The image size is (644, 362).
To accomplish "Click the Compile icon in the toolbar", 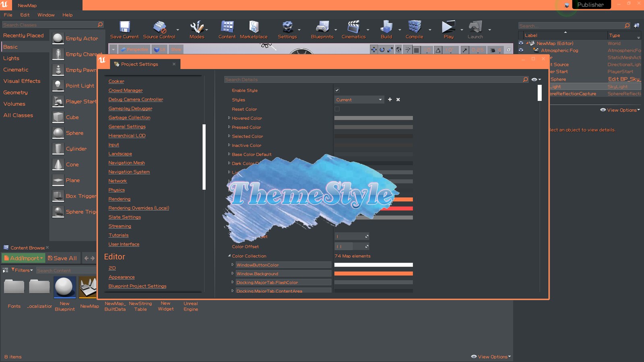I will point(414,28).
